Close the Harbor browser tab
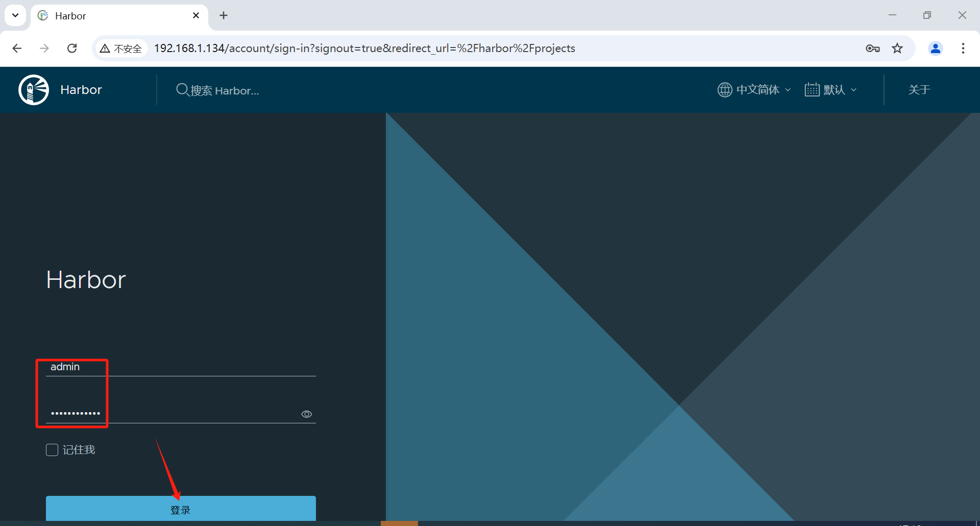 pos(196,16)
